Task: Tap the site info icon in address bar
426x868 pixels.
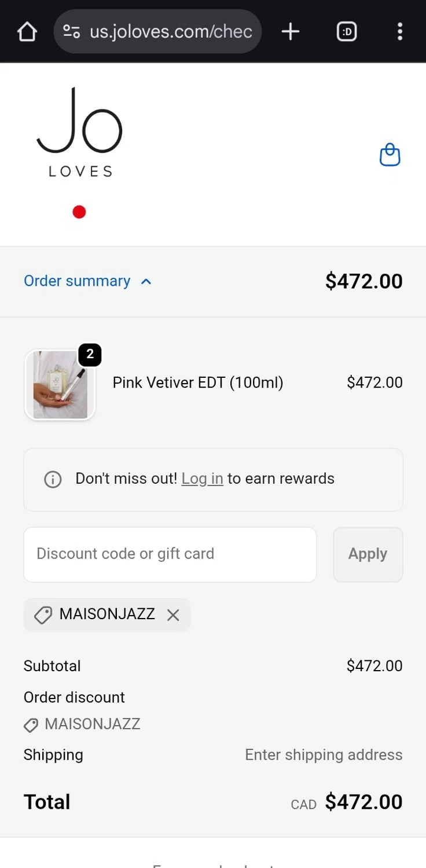Action: point(72,32)
